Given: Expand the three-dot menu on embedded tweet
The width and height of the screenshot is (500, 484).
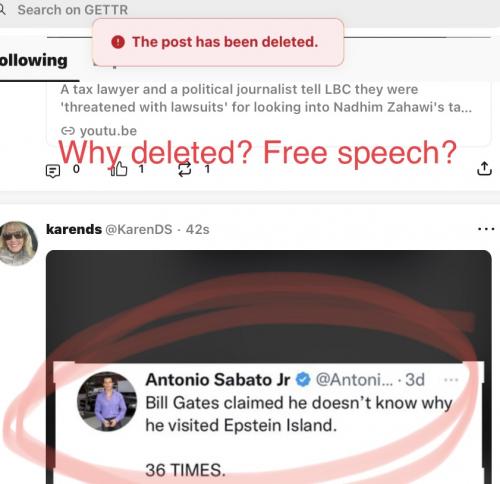Looking at the screenshot, I should point(451,380).
